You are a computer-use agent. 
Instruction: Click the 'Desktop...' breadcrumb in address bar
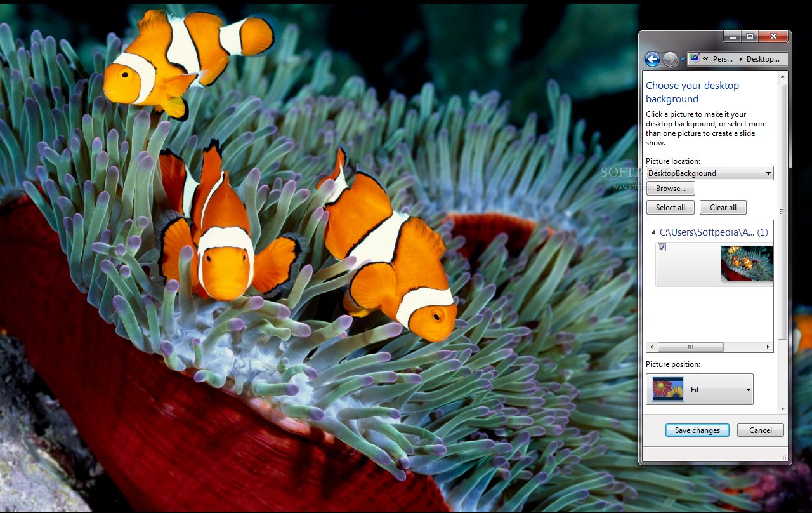point(763,59)
